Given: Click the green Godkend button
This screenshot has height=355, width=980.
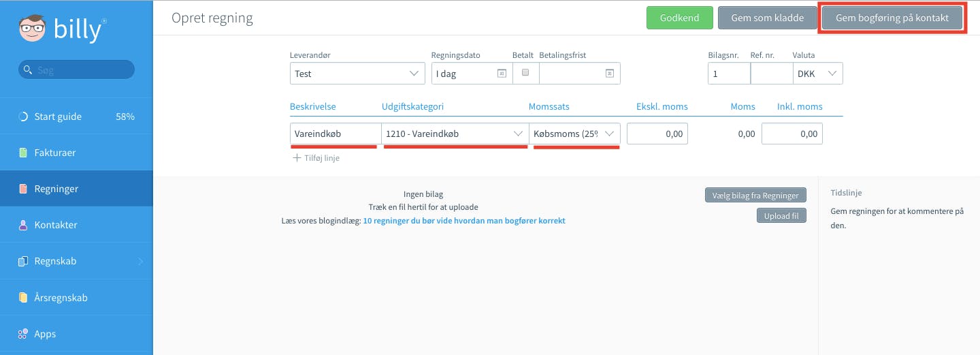Looking at the screenshot, I should tap(679, 18).
